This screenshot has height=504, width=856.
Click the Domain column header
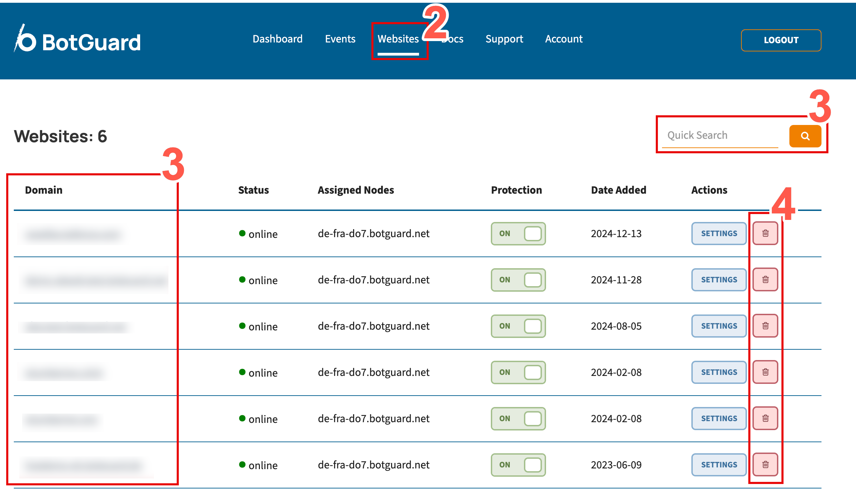click(44, 190)
